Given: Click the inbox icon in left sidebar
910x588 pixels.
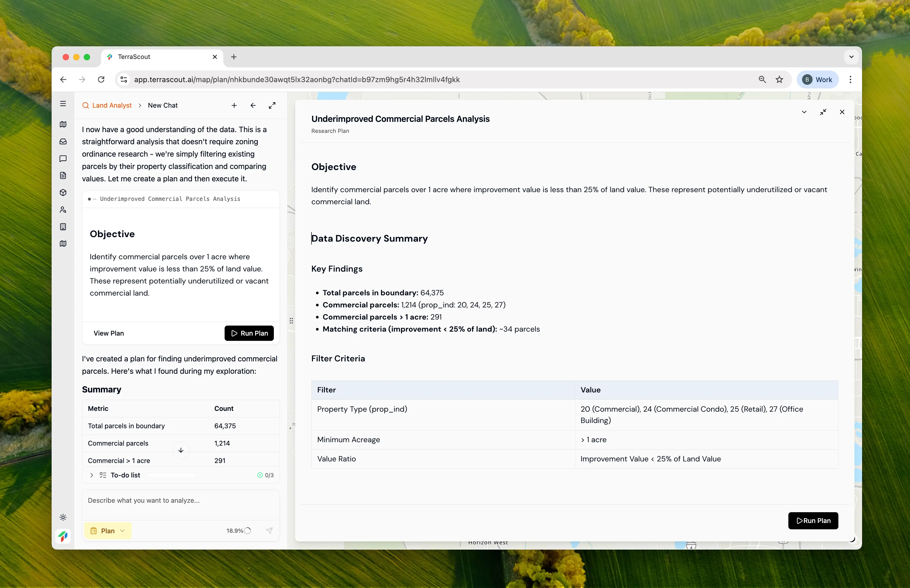Looking at the screenshot, I should tap(63, 142).
